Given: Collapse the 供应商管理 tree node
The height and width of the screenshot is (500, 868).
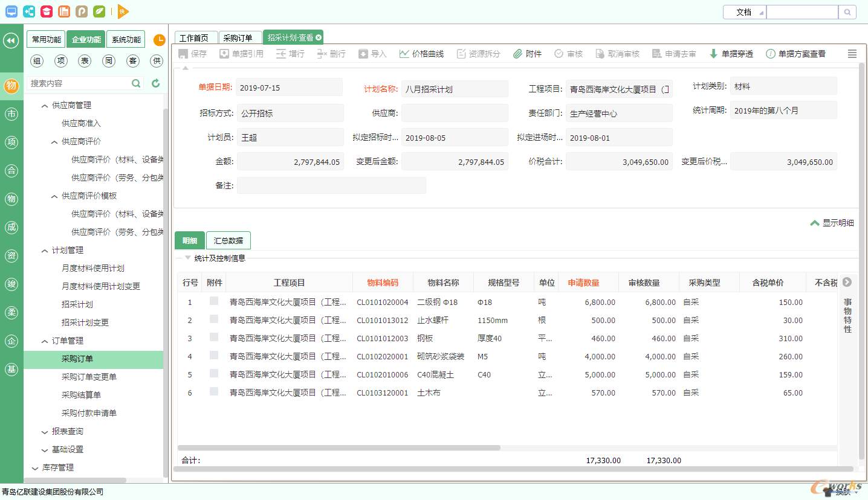Looking at the screenshot, I should pos(45,105).
